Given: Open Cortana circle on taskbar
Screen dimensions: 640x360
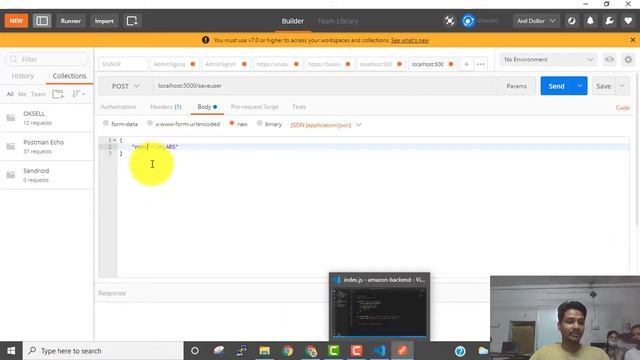Looking at the screenshot, I should click(x=195, y=351).
